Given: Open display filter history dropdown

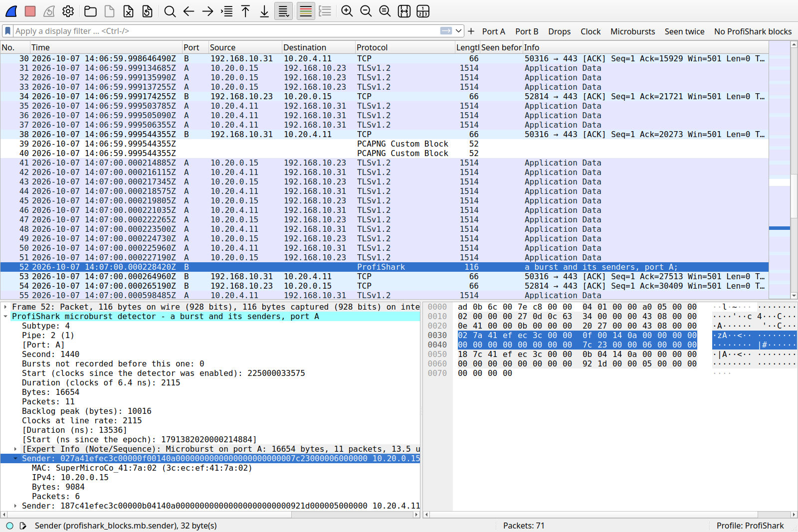Looking at the screenshot, I should pyautogui.click(x=459, y=31).
